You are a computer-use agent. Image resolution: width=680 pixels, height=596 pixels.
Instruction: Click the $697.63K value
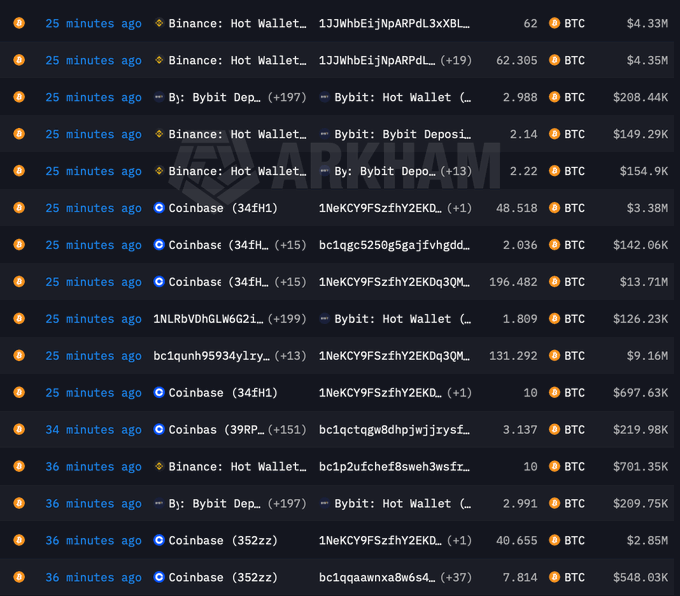click(641, 393)
